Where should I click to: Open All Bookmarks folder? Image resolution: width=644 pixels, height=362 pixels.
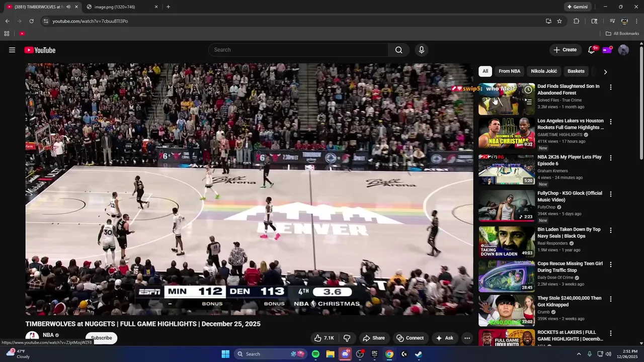pyautogui.click(x=622, y=34)
